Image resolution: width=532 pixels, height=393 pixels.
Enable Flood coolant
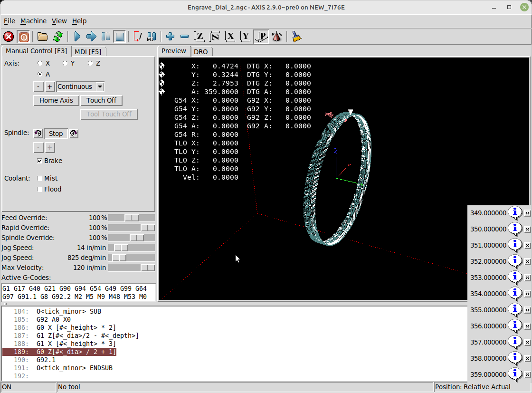(40, 189)
